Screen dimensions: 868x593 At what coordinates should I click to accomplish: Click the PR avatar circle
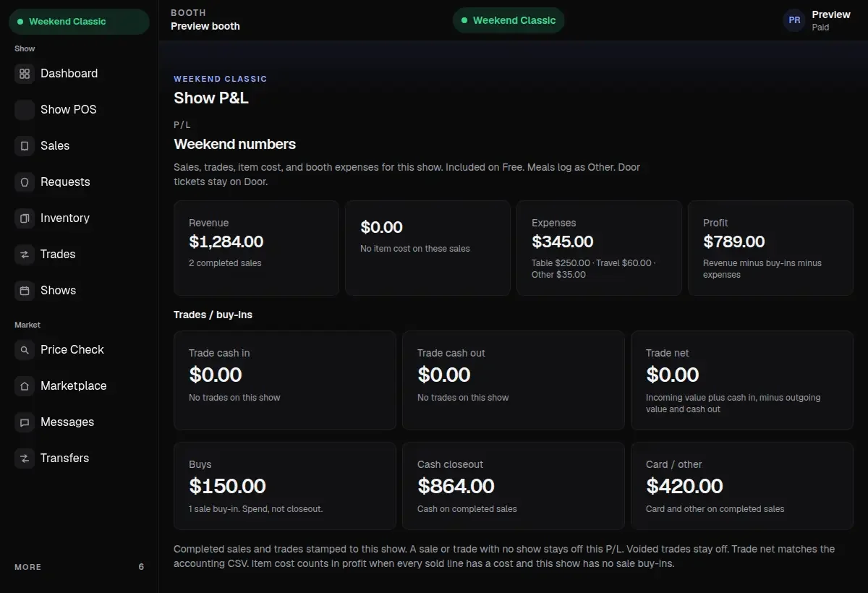click(x=794, y=20)
